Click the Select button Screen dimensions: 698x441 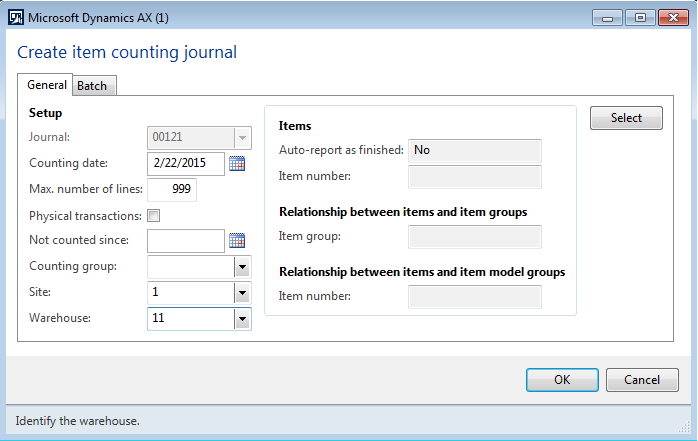tap(626, 118)
